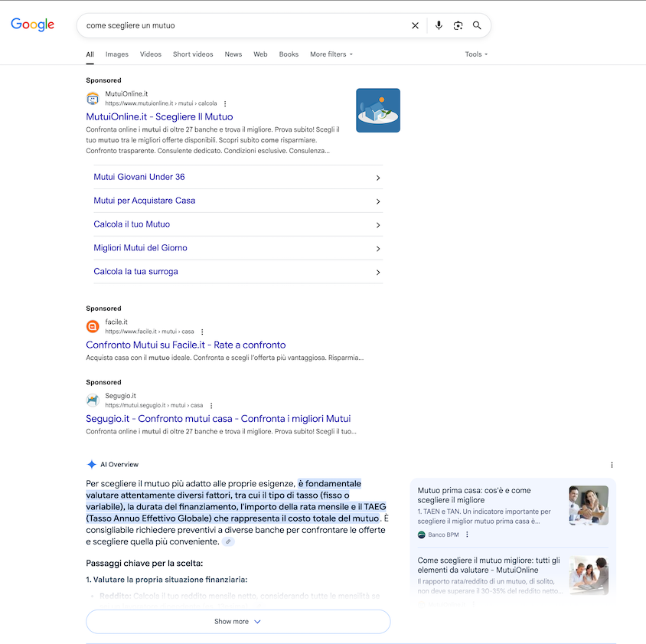Switch to Images tab
Image resolution: width=646 pixels, height=644 pixels.
(117, 54)
